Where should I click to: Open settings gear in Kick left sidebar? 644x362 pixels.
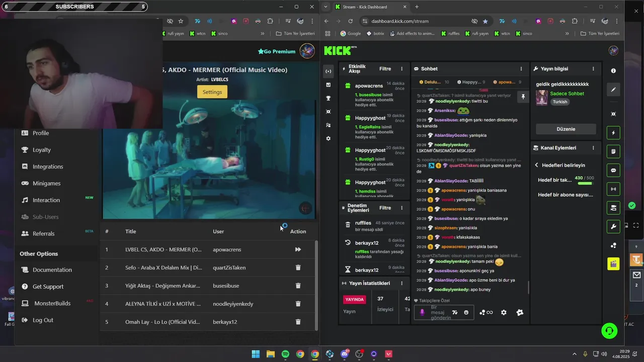point(329,138)
